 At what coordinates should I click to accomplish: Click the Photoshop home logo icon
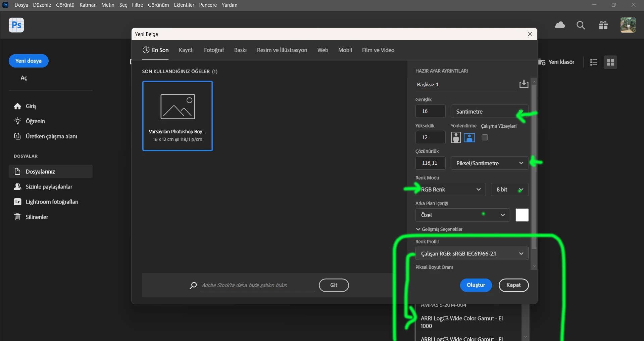coord(16,25)
